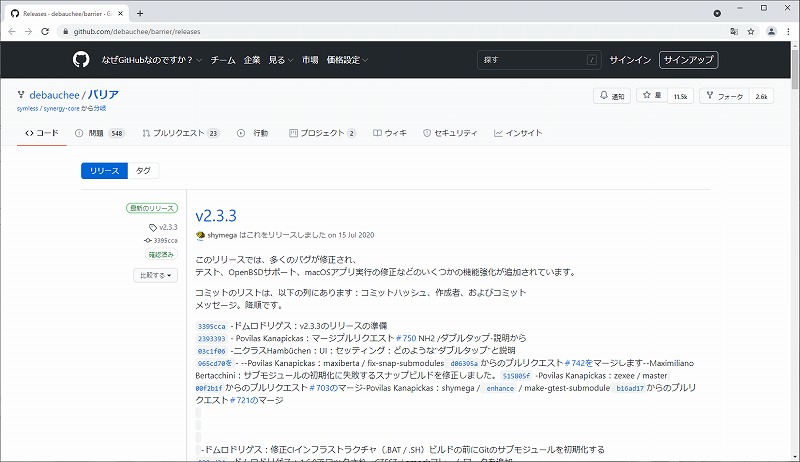The width and height of the screenshot is (800, 462).
Task: Click the サインイン sign-in link
Action: (x=630, y=60)
